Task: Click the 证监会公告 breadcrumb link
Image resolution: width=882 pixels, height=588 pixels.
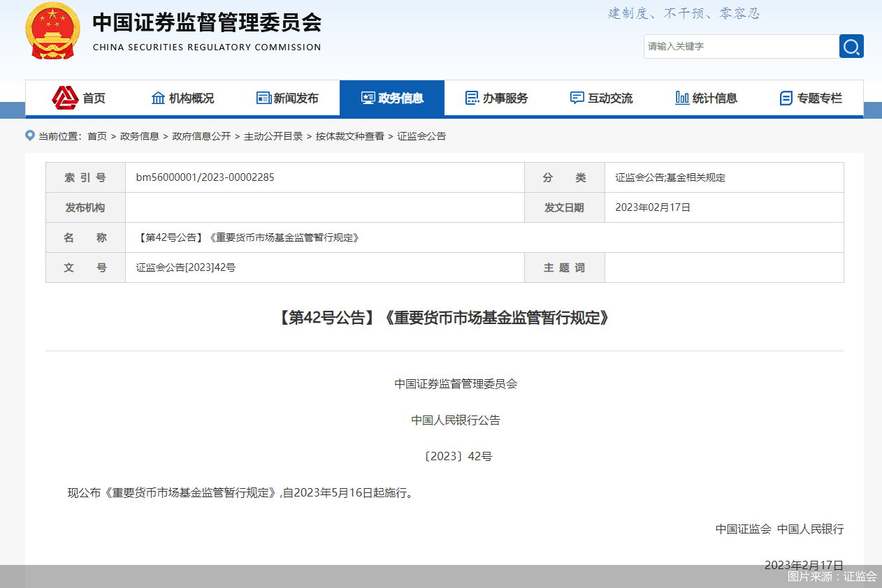Action: pos(421,136)
